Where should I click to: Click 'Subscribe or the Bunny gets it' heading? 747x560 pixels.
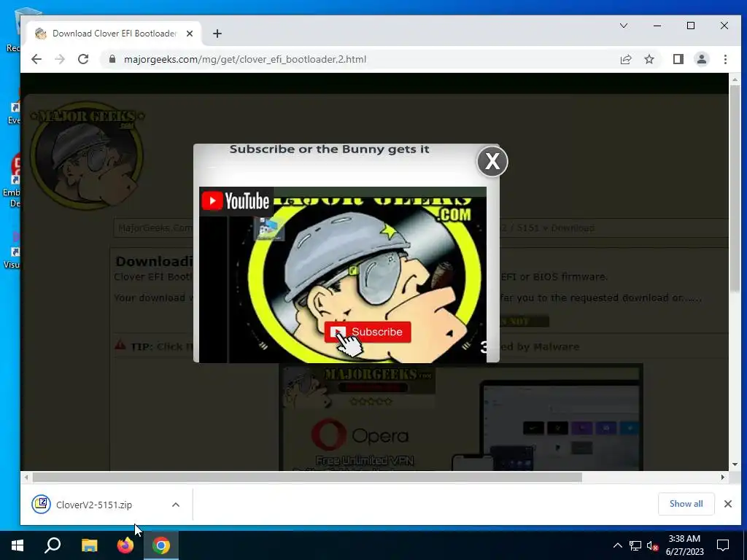click(329, 149)
